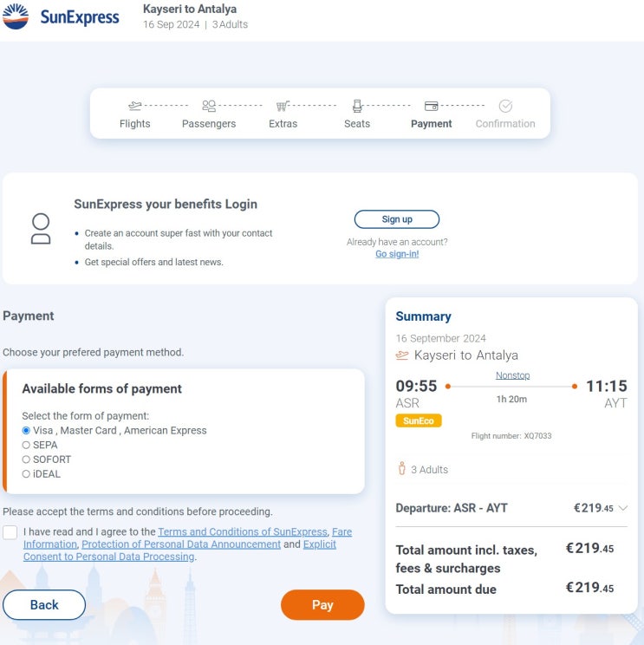The image size is (644, 645).
Task: Click the Sign up button
Action: (397, 219)
